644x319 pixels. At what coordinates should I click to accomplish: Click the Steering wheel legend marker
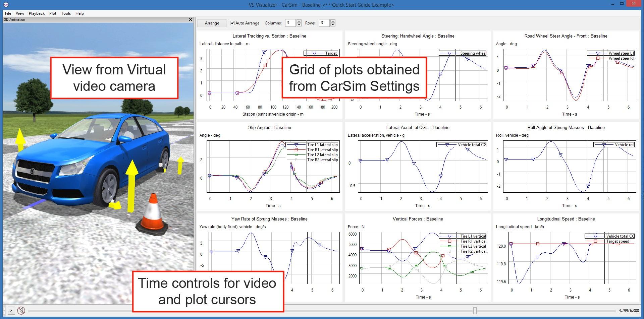click(449, 53)
